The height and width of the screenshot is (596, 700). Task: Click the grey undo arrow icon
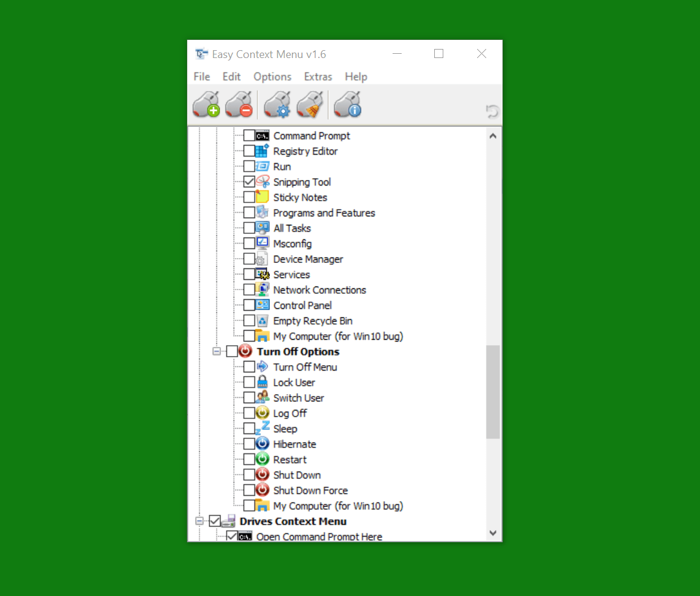[492, 111]
